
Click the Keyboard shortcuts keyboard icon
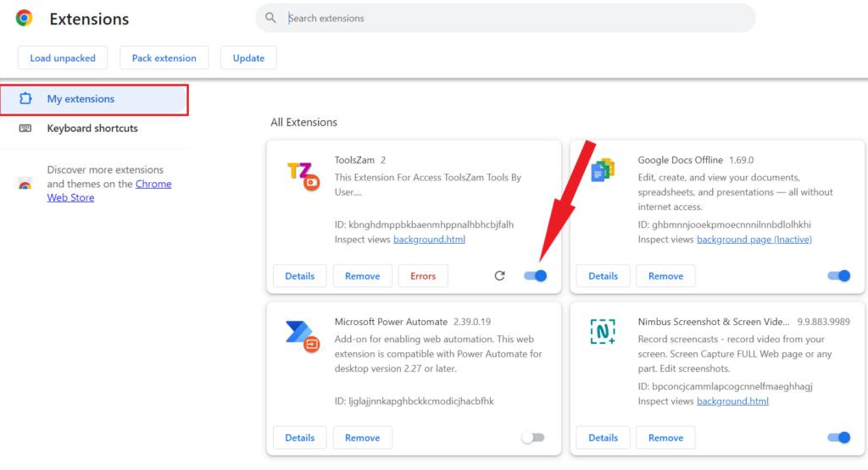coord(25,128)
